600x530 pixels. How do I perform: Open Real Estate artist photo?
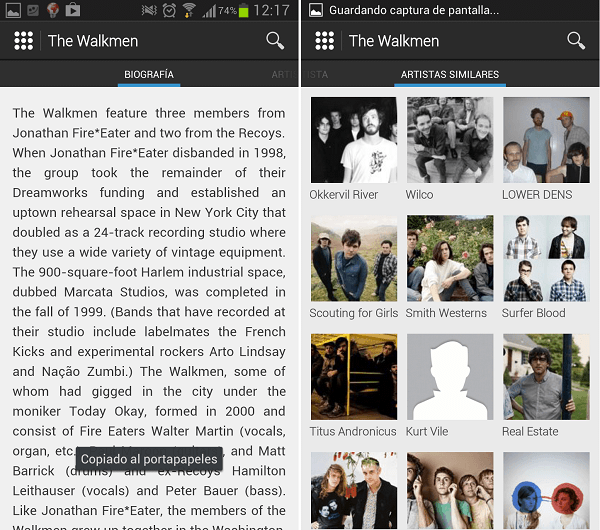coord(546,377)
